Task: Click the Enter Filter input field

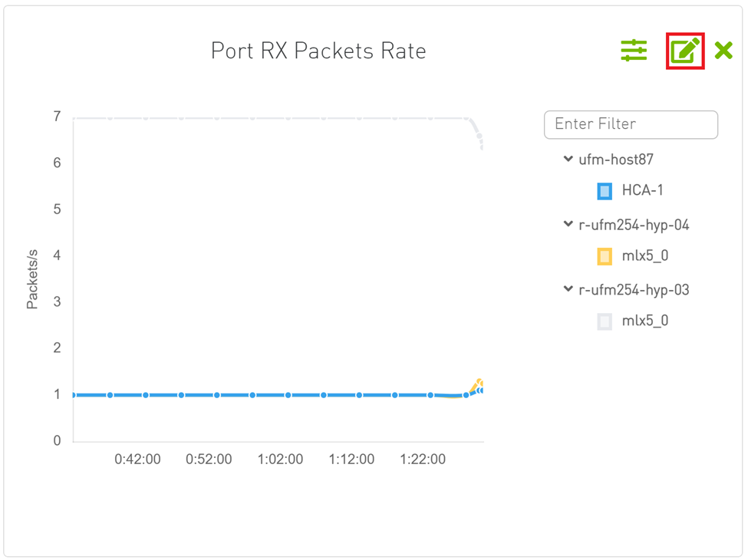Action: [631, 124]
